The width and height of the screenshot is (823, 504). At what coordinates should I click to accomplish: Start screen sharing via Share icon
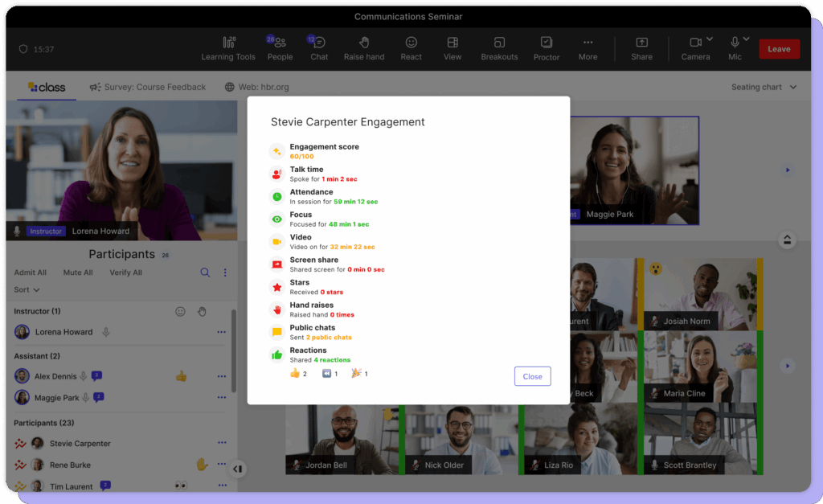[x=641, y=48]
